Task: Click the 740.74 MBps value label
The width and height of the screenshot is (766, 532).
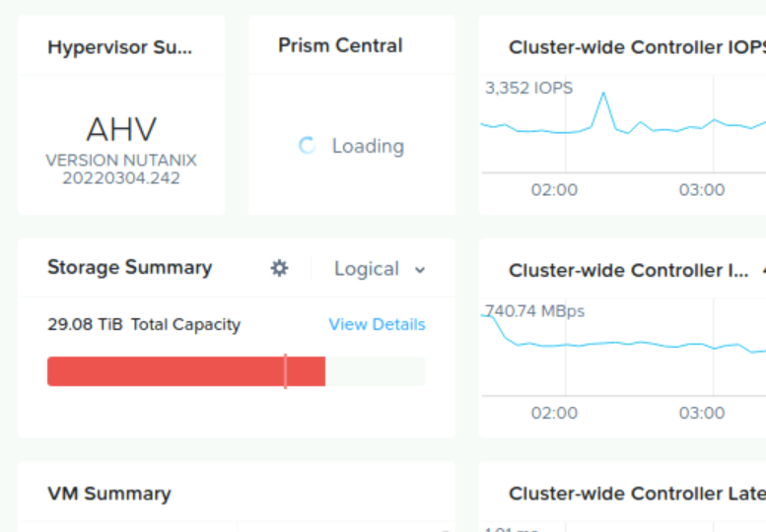Action: 535,311
